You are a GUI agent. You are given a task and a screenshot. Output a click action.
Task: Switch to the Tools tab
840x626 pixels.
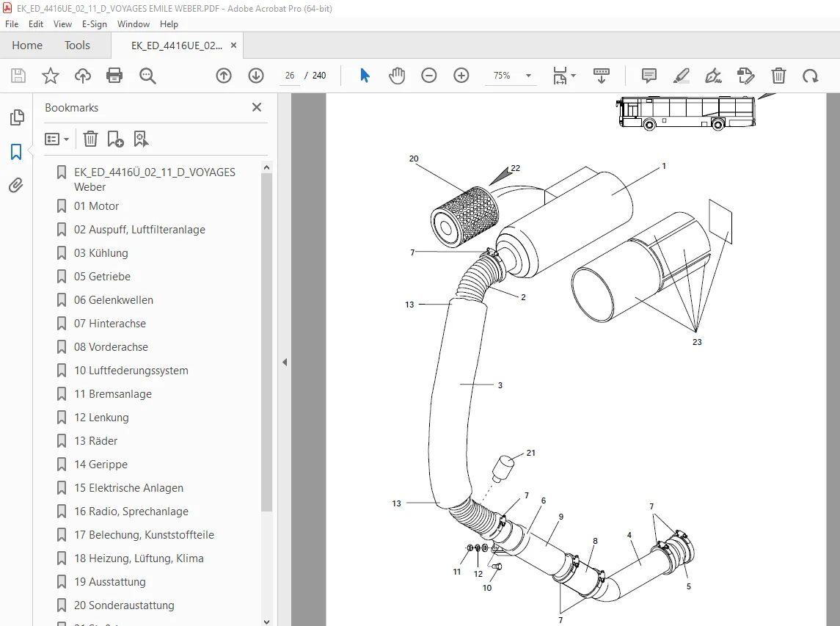click(77, 46)
